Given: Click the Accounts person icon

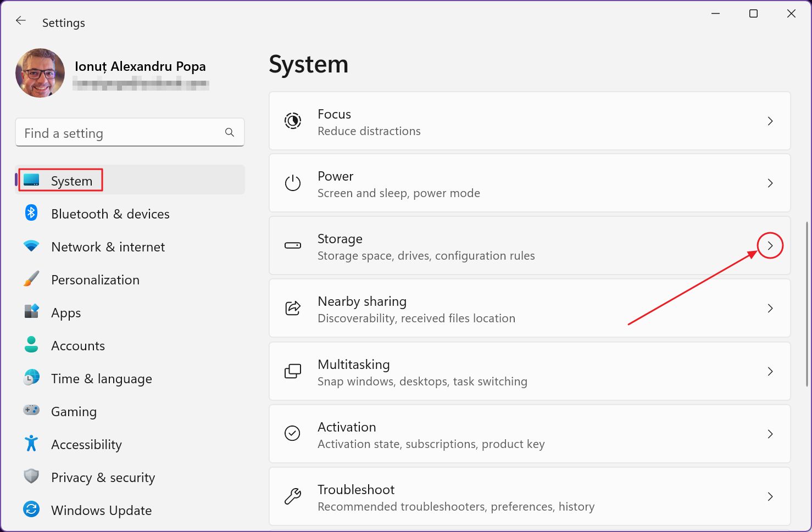Looking at the screenshot, I should (x=31, y=345).
